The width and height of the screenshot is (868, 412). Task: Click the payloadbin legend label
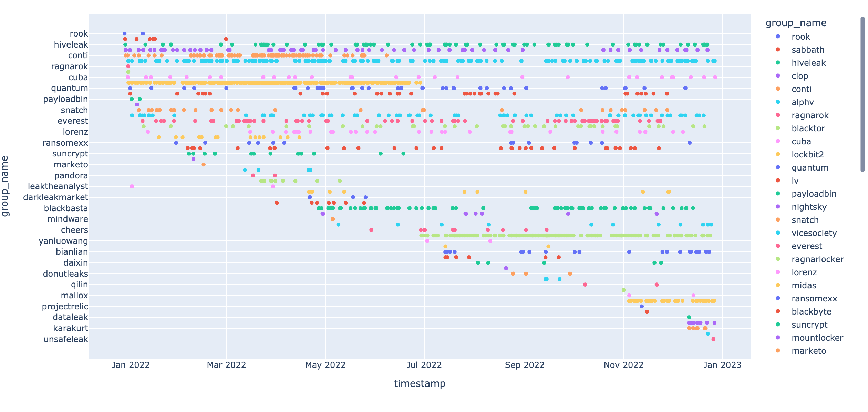[814, 194]
